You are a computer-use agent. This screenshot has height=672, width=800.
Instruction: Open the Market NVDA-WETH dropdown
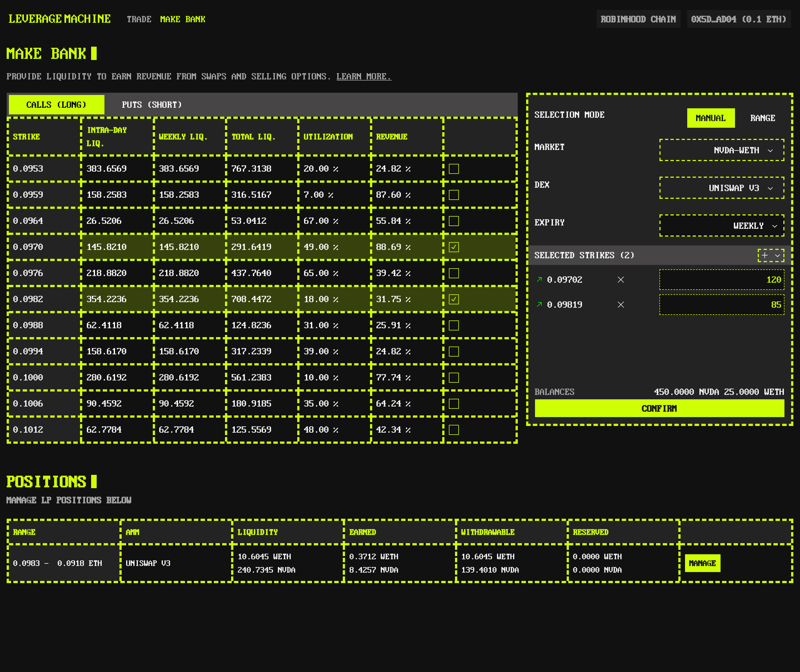point(721,150)
